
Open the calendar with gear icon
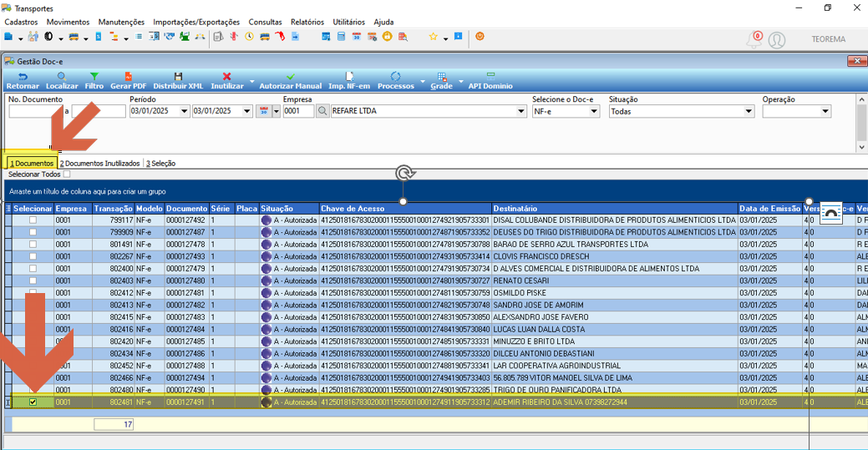(372, 37)
